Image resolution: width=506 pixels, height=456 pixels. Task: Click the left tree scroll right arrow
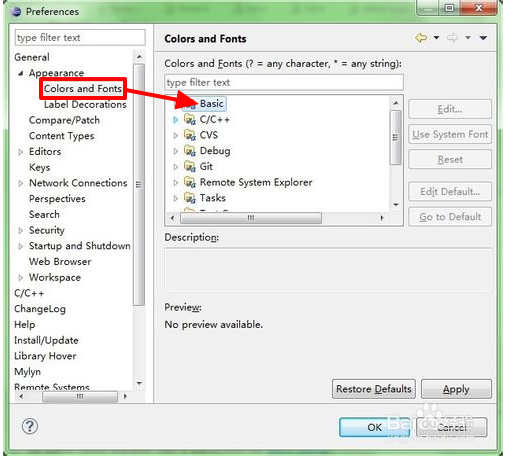click(x=125, y=397)
